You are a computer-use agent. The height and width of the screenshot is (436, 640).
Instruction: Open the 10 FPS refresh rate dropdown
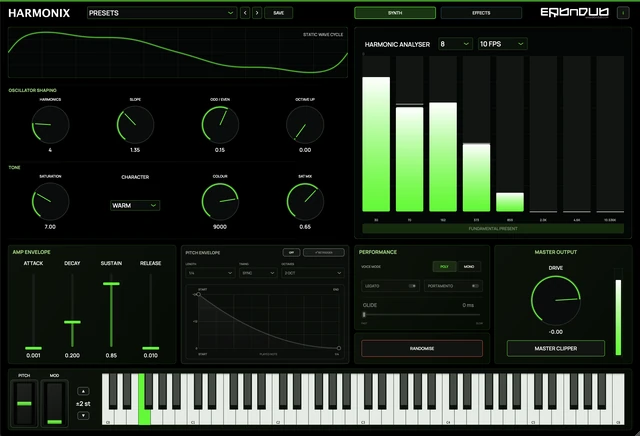(502, 44)
